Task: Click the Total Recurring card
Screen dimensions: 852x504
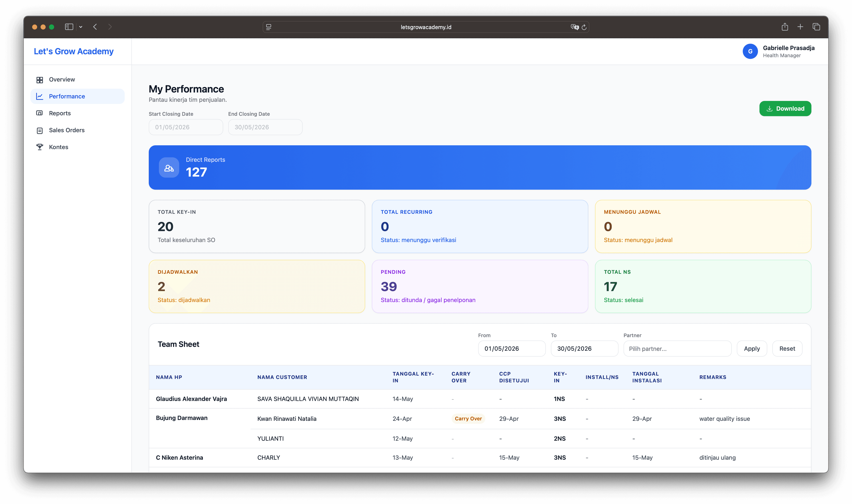Action: 479,226
